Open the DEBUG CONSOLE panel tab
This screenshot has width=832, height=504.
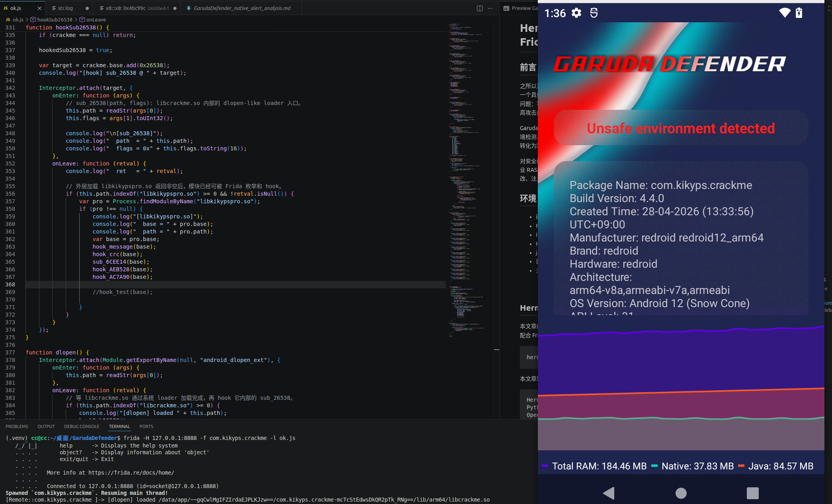82,426
